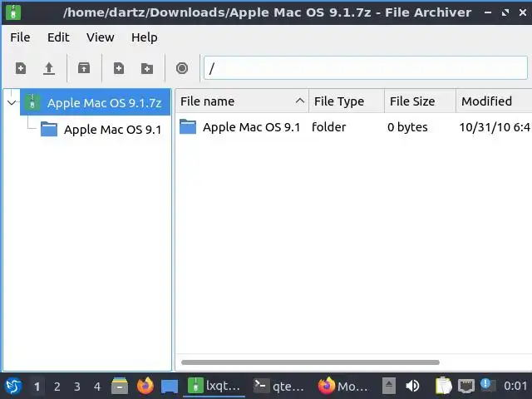The width and height of the screenshot is (532, 399).
Task: Select Apple Mac OS 9.1.7z in tree
Action: coord(96,102)
